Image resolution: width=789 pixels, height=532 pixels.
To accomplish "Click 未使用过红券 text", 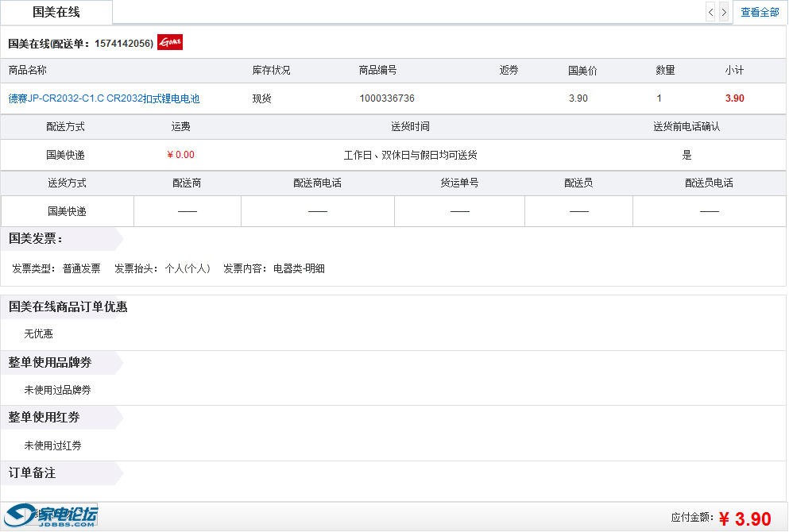I will (52, 445).
